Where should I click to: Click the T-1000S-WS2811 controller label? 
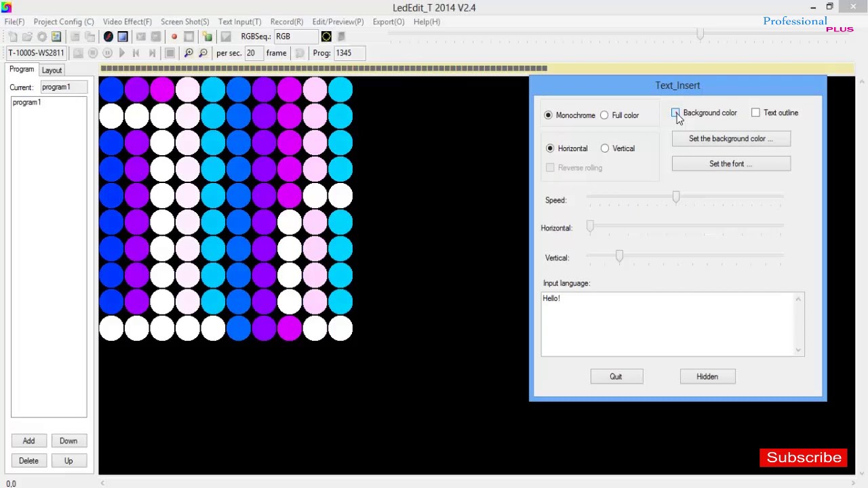pos(37,53)
